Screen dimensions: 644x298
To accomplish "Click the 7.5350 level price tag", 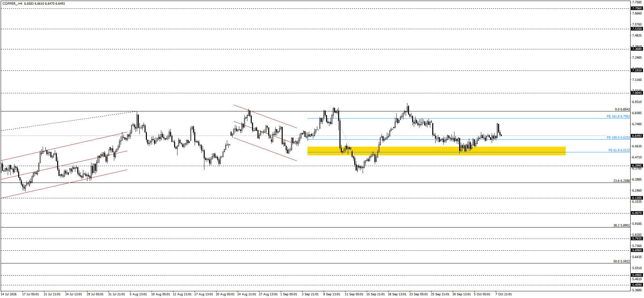I will (637, 29).
